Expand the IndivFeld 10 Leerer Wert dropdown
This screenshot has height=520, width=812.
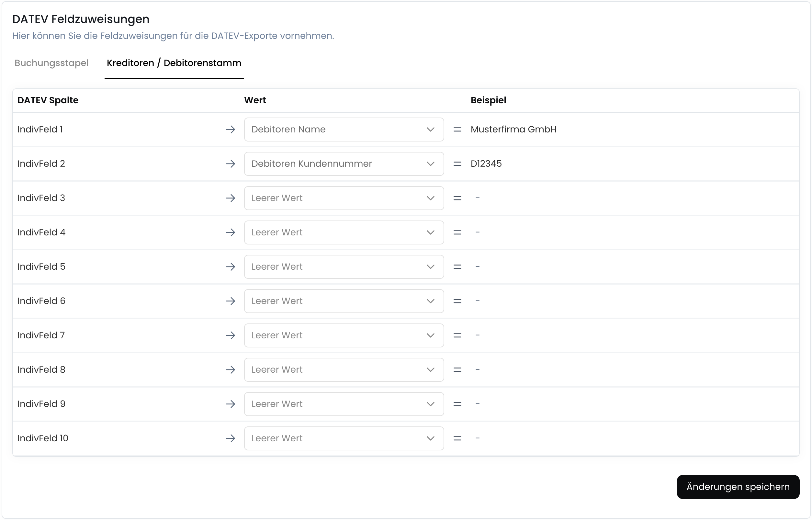click(344, 438)
